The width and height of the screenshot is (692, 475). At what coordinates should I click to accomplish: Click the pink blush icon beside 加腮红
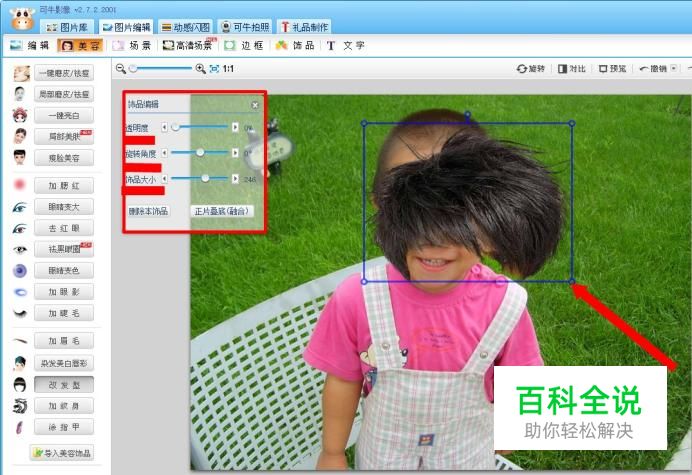click(x=20, y=185)
